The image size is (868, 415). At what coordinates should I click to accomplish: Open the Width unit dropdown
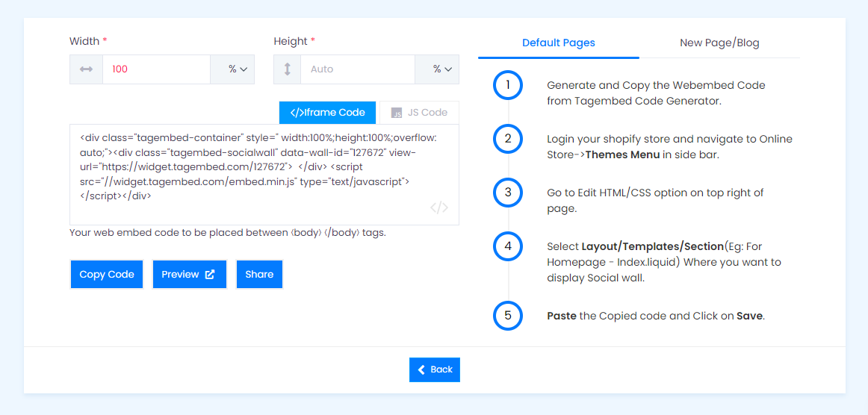tap(232, 69)
